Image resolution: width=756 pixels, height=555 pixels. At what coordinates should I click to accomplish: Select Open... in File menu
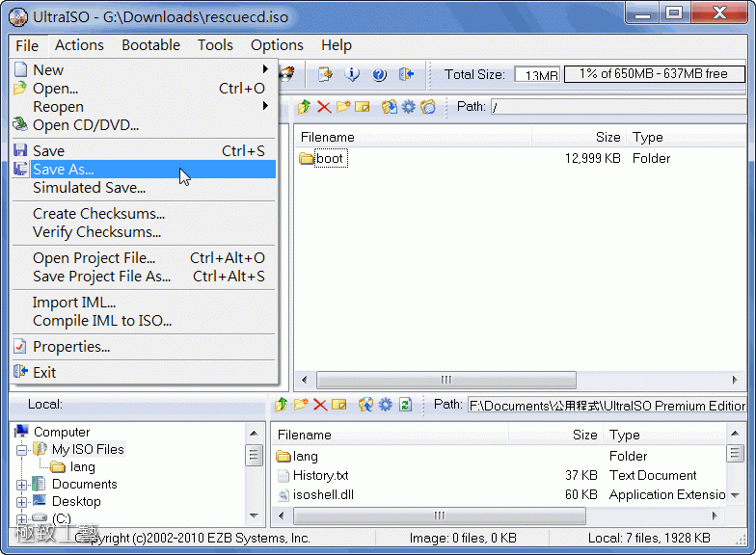tap(144, 89)
